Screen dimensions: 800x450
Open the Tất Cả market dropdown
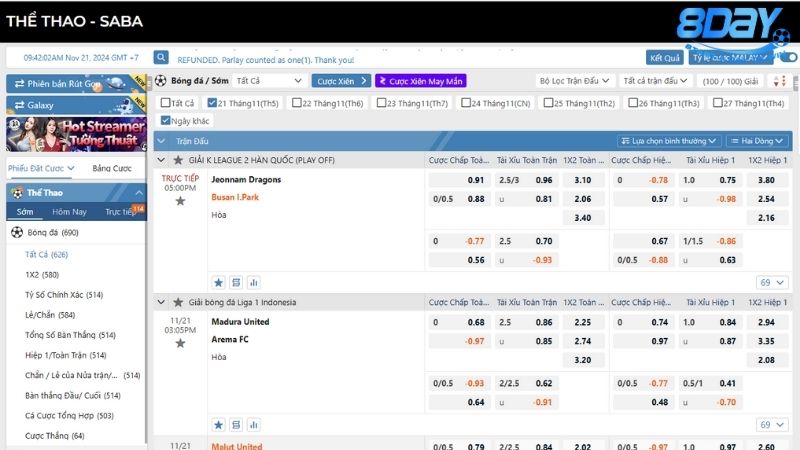tap(269, 81)
